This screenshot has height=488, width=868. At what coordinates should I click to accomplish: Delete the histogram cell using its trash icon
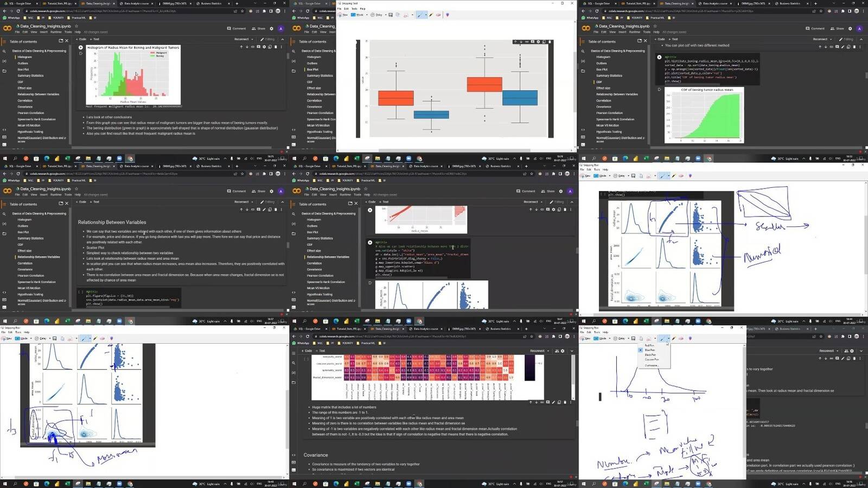(x=275, y=47)
